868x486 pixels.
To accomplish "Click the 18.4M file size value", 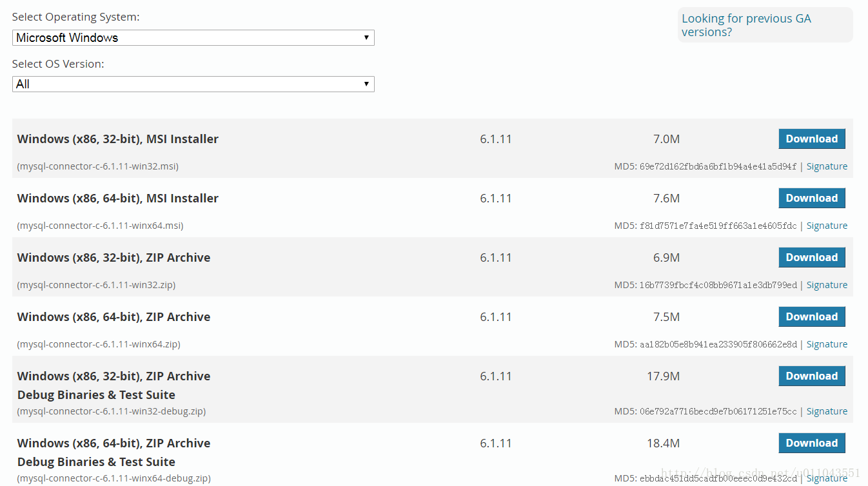I will coord(664,443).
